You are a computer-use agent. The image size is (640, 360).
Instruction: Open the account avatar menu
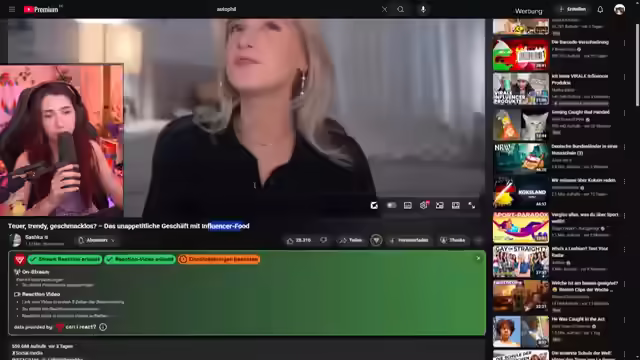(x=619, y=9)
